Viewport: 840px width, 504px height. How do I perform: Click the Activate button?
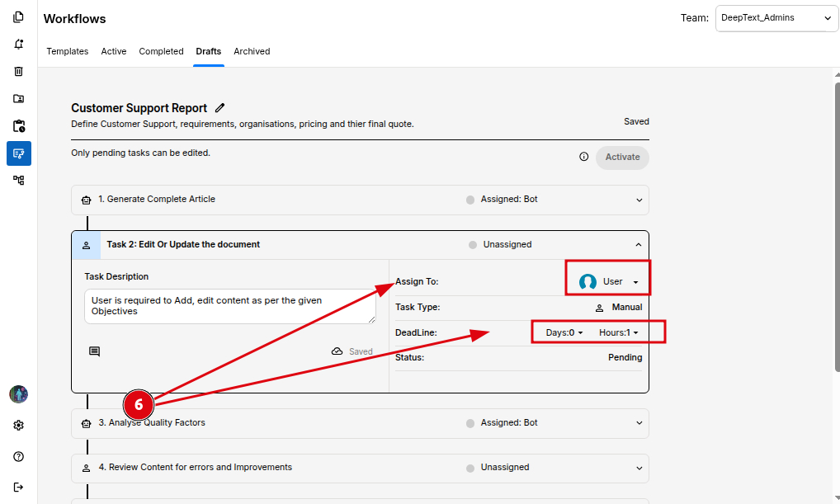pyautogui.click(x=622, y=157)
